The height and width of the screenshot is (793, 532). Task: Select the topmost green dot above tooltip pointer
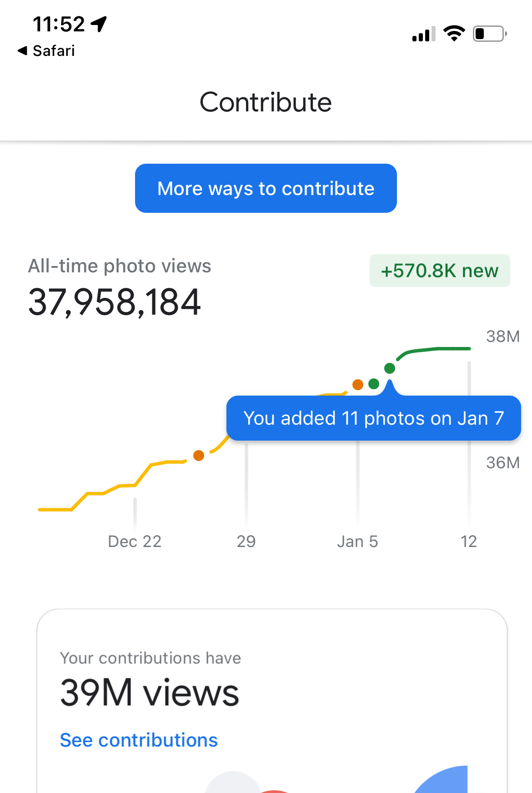click(x=390, y=368)
